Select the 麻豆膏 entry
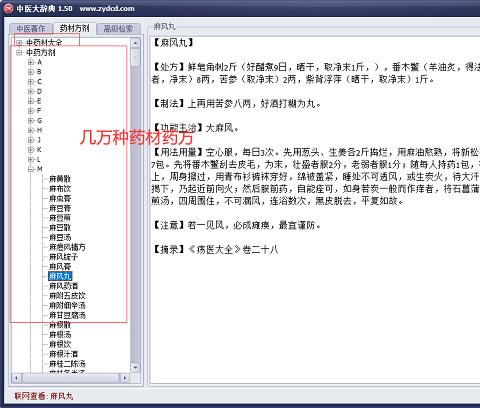The width and height of the screenshot is (480, 408). pos(60,208)
